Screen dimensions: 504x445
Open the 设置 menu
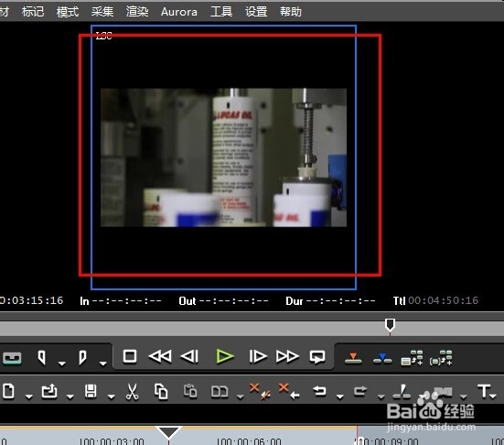click(256, 12)
